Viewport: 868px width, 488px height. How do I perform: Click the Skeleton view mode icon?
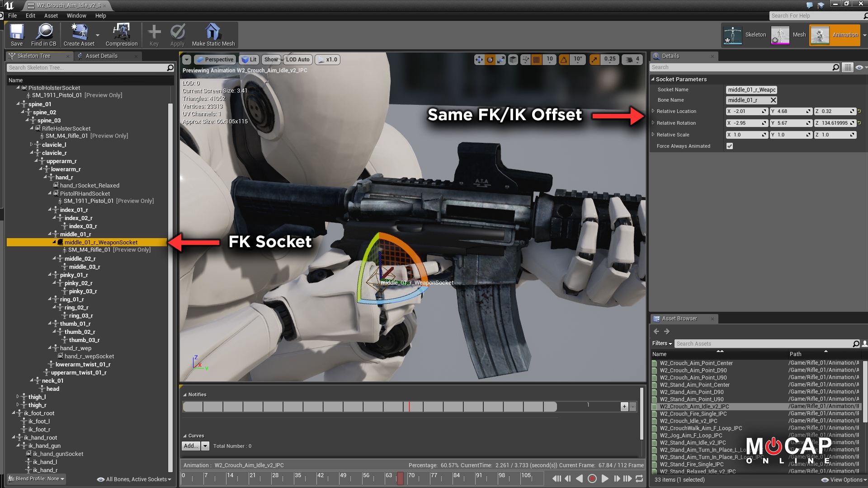(x=730, y=34)
